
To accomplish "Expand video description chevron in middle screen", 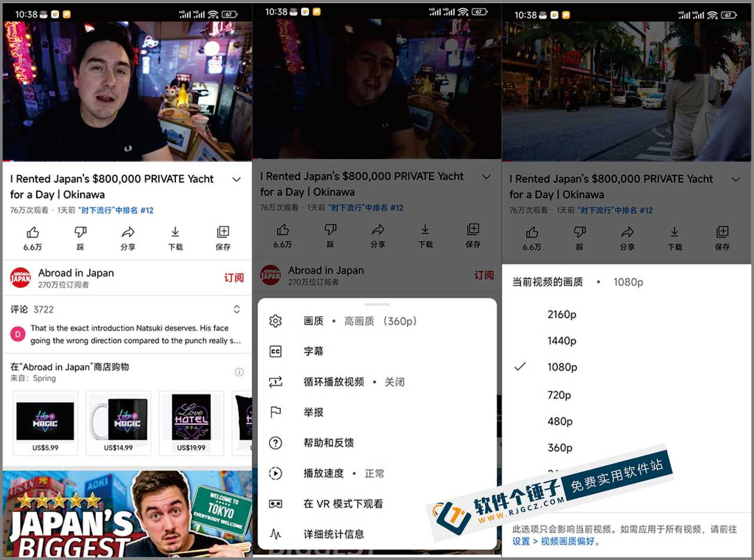I will [486, 177].
